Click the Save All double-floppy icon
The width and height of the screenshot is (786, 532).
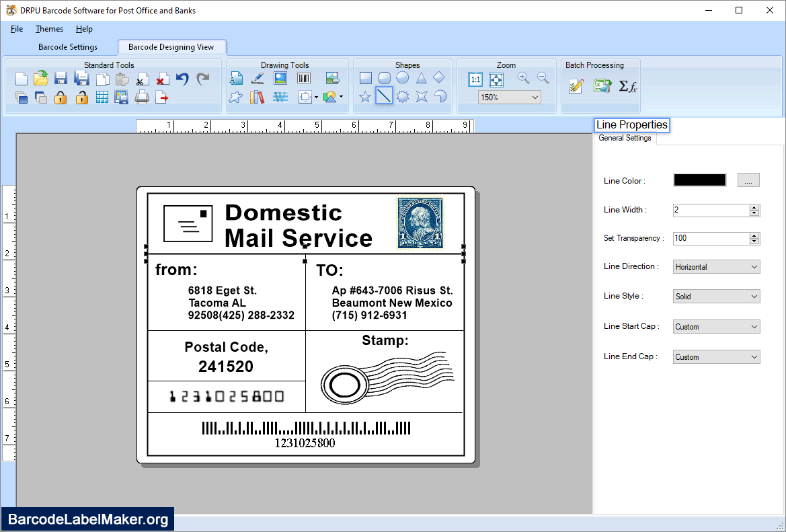(x=82, y=78)
